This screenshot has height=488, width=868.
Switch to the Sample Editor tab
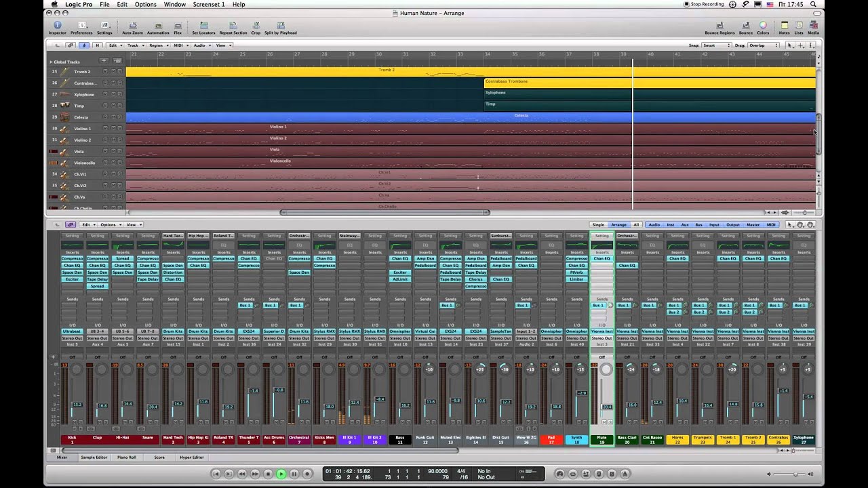click(94, 457)
